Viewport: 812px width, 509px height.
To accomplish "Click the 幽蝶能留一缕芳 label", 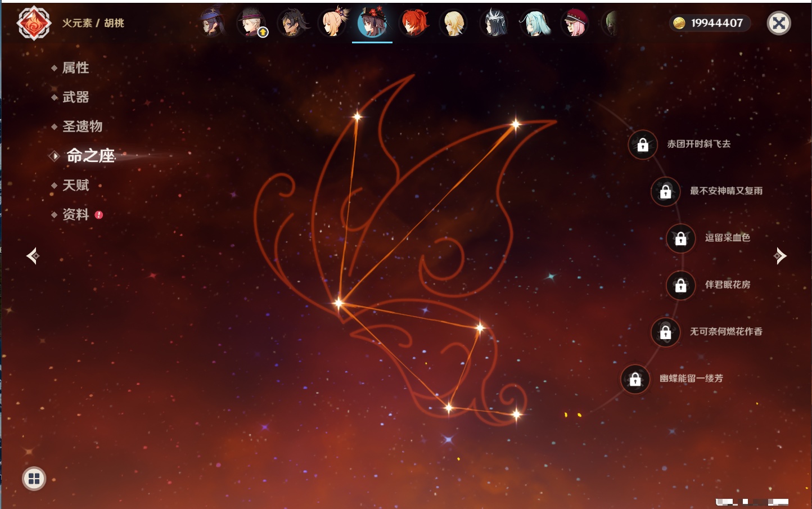I will [692, 379].
